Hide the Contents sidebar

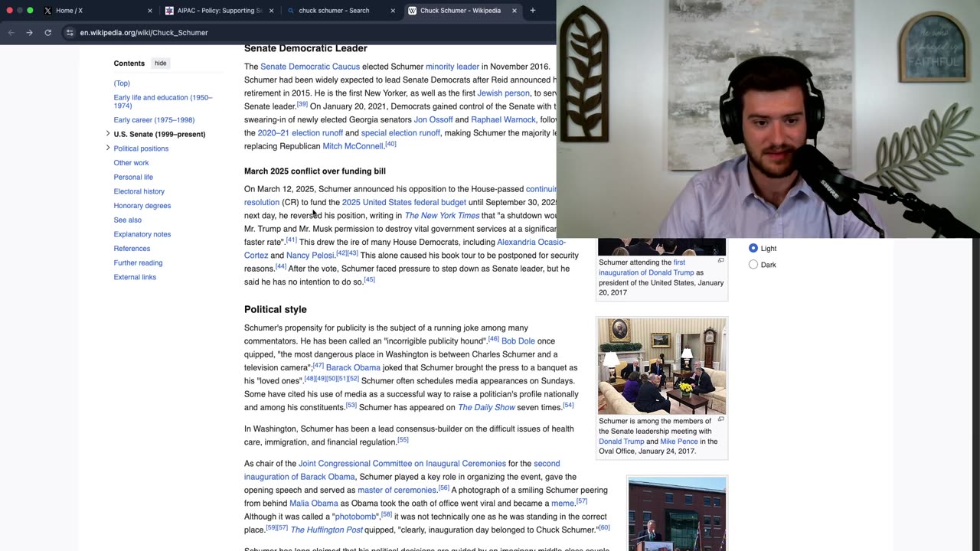160,64
